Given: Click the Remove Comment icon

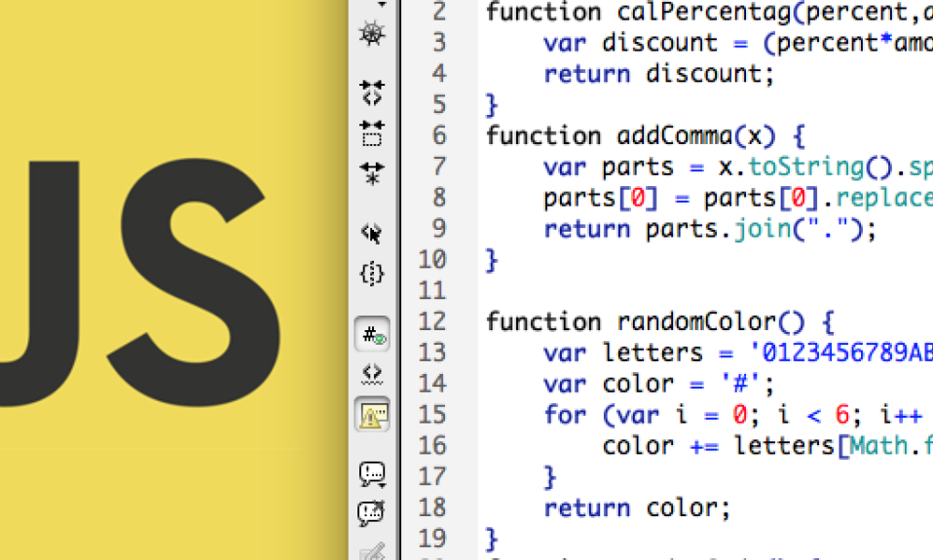Looking at the screenshot, I should click(x=372, y=513).
